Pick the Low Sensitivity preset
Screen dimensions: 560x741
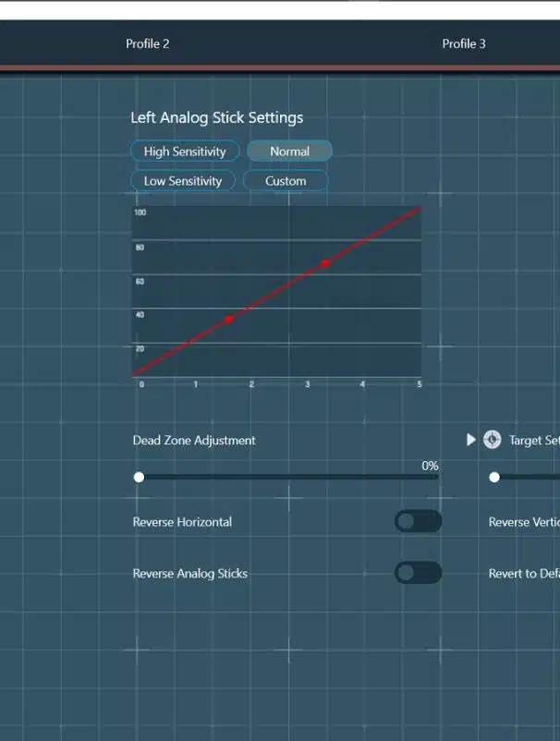click(x=183, y=181)
